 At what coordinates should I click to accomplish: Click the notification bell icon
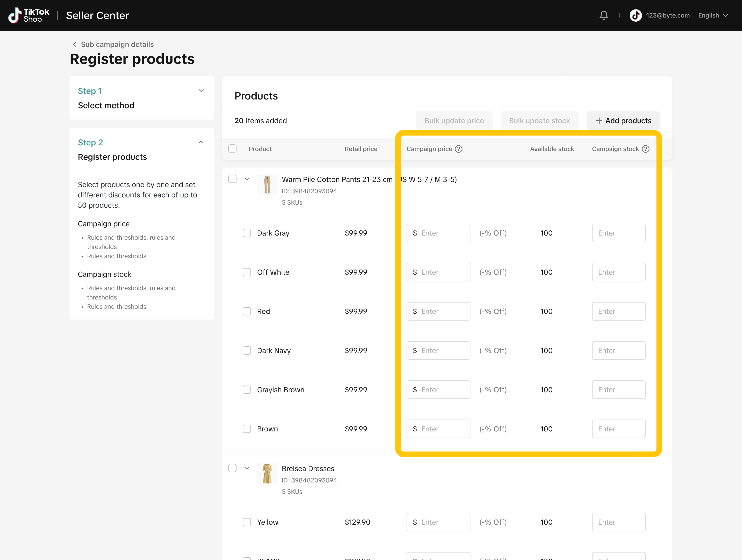click(603, 15)
